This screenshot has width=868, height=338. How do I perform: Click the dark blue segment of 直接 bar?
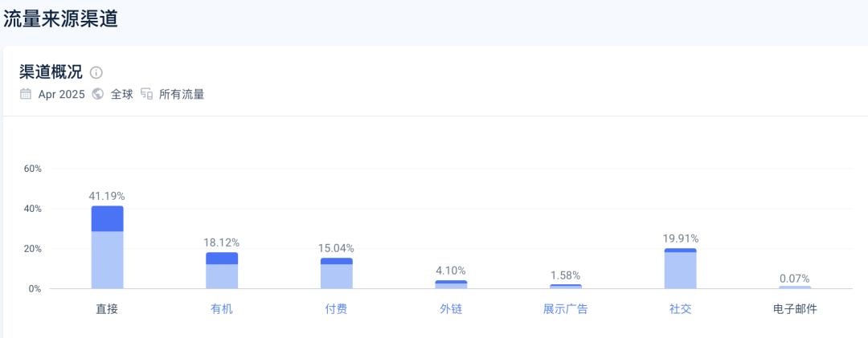108,218
